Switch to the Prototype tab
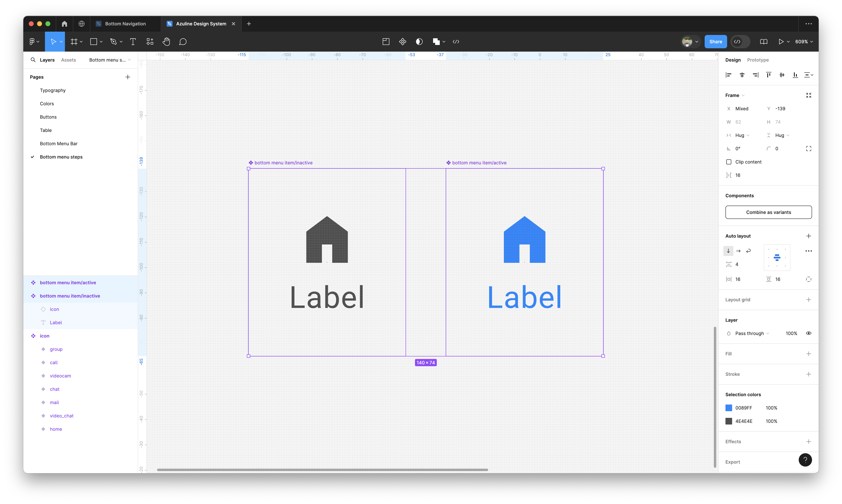The height and width of the screenshot is (504, 842). point(758,60)
